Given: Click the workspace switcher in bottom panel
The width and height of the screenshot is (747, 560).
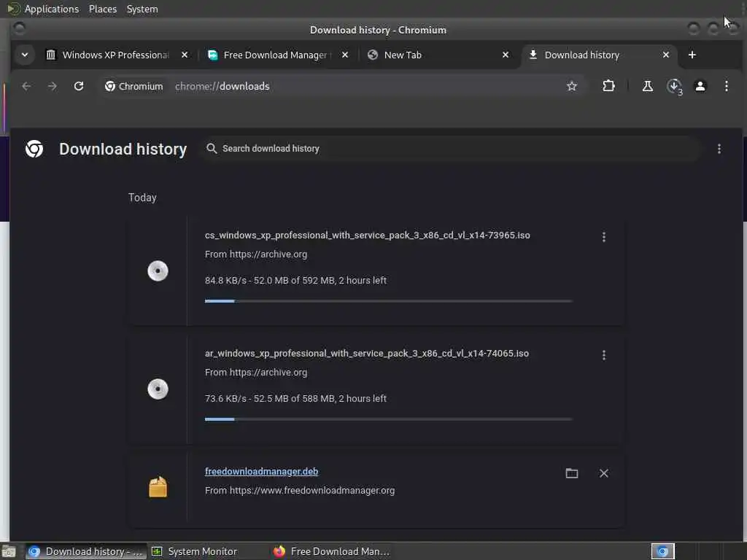Looking at the screenshot, I should point(662,551).
